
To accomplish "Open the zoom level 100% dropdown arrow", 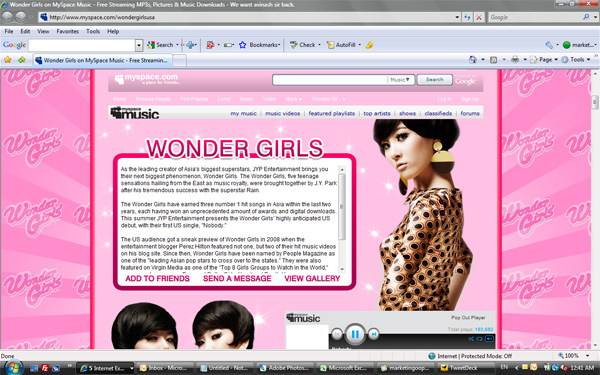I will 587,356.
